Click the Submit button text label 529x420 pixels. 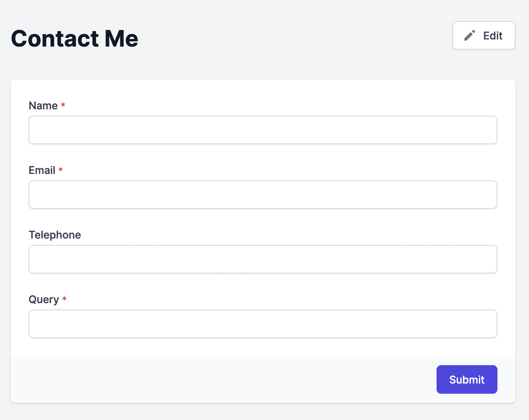[467, 380]
